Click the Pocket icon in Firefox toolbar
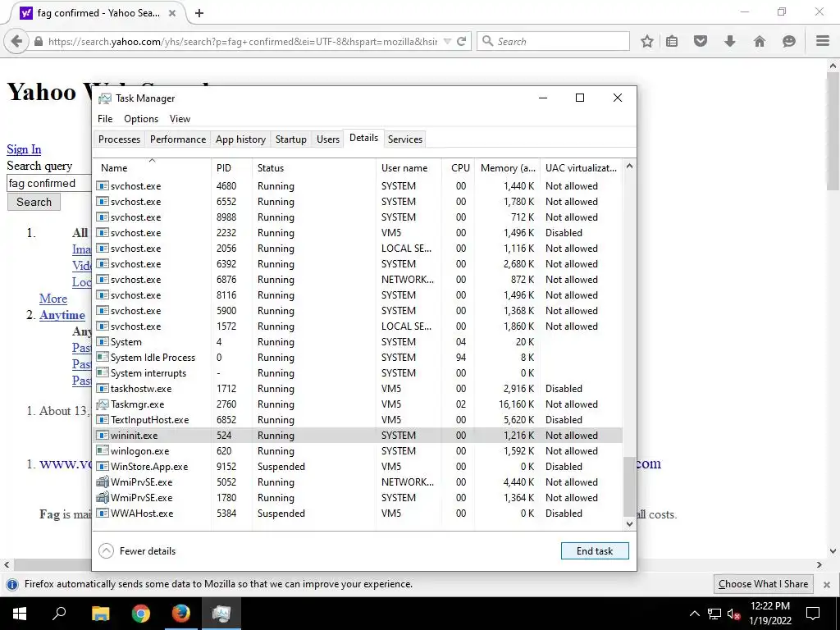 (x=701, y=41)
